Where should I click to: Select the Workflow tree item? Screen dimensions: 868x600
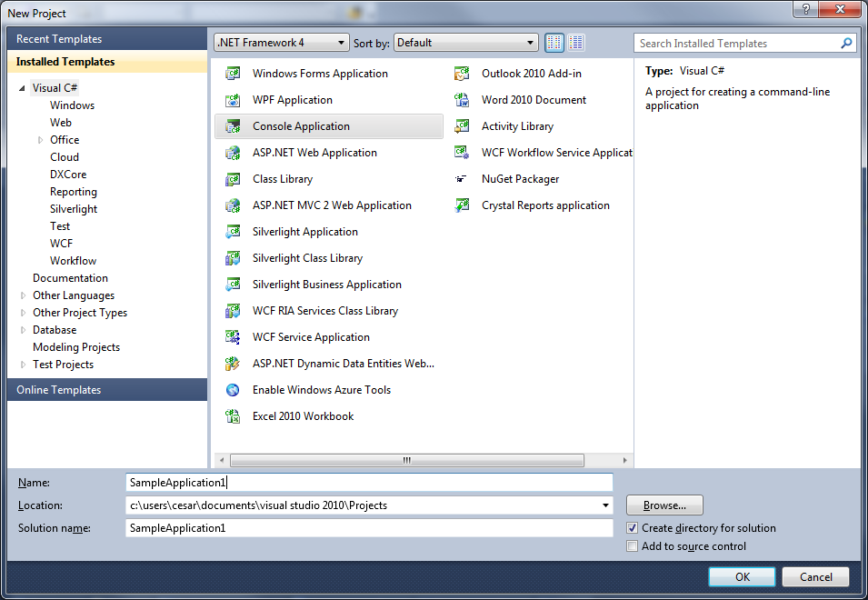[x=73, y=261]
